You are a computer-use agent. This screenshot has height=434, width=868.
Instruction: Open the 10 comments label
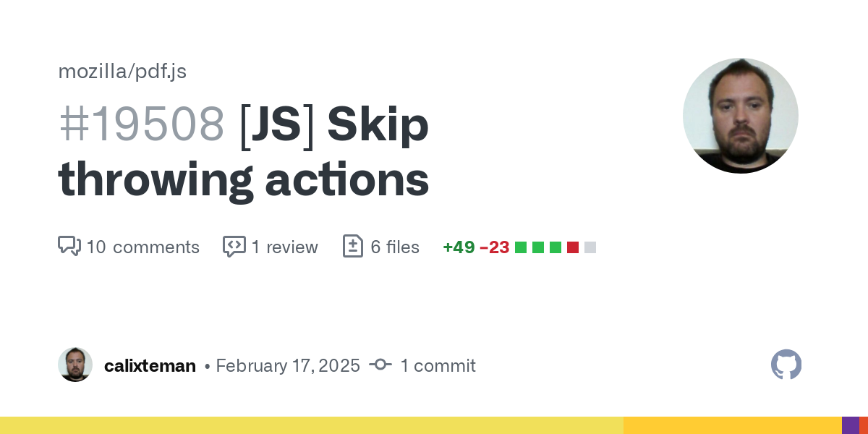click(x=142, y=247)
